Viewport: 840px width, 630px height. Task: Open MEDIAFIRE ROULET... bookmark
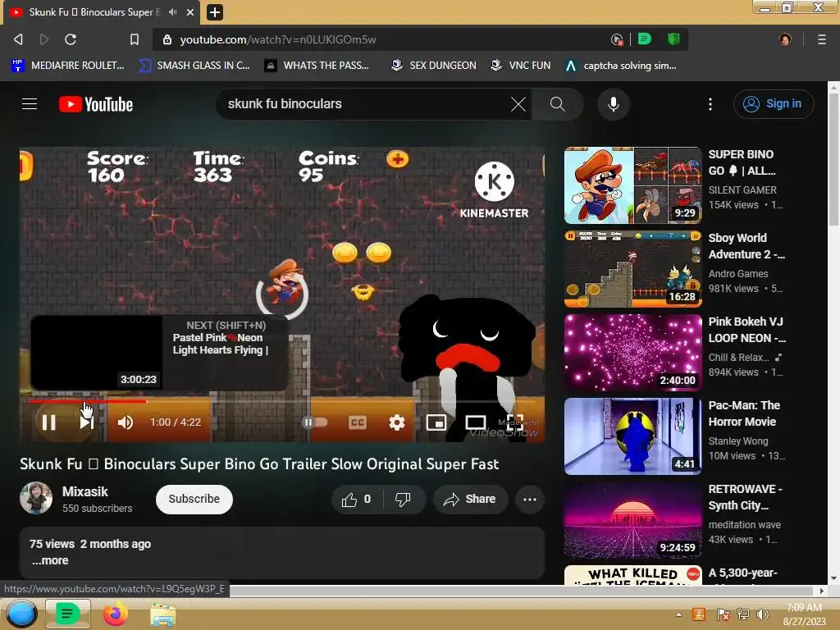(67, 66)
